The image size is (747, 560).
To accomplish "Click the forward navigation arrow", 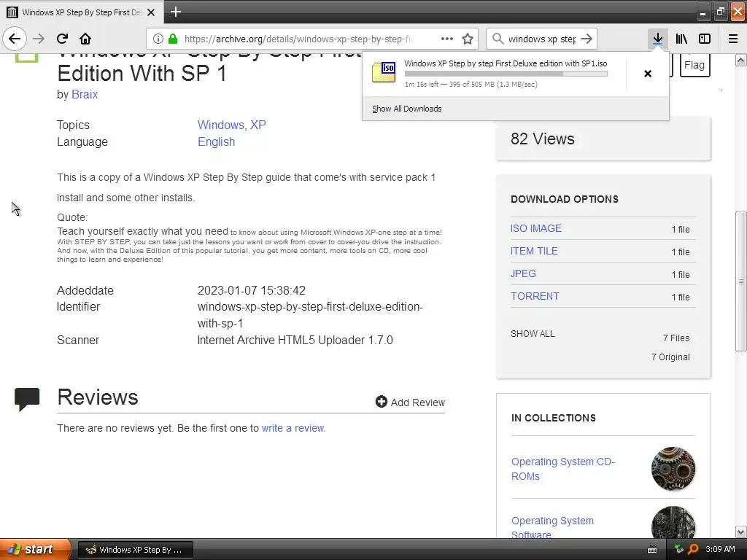I will (x=39, y=39).
